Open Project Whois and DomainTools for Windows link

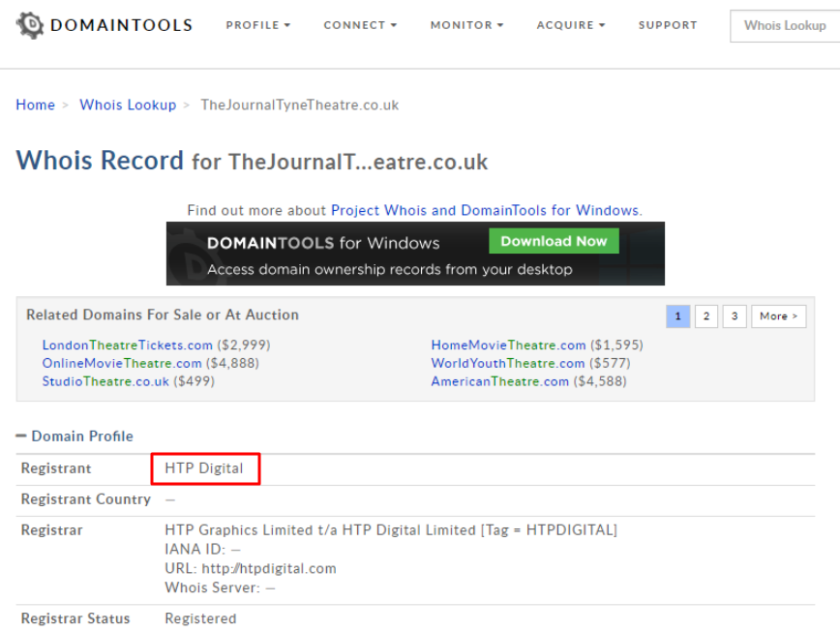[x=485, y=210]
